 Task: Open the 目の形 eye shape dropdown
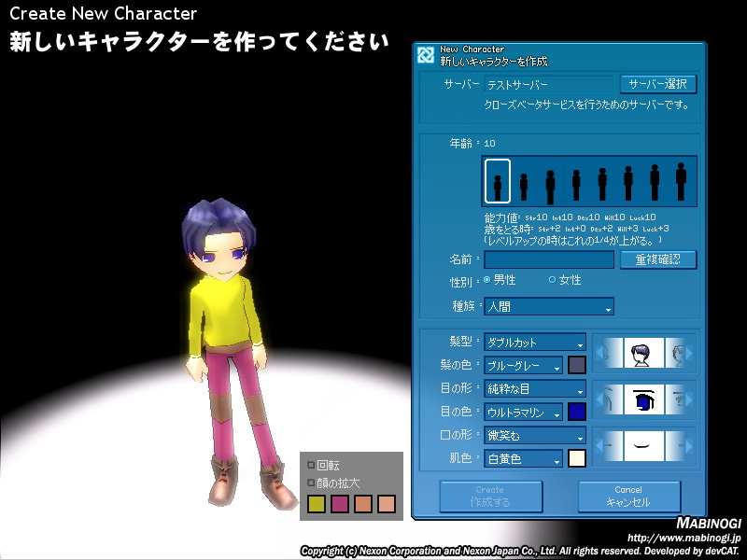pos(535,388)
